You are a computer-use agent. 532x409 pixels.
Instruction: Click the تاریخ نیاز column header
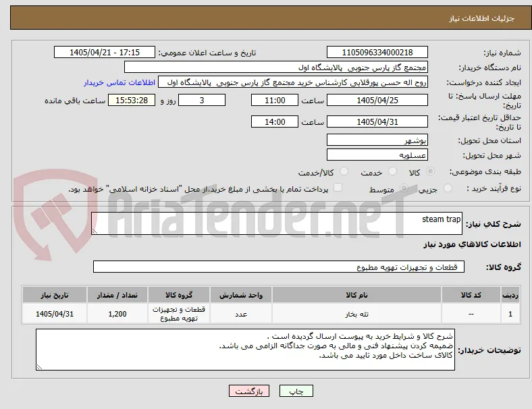pyautogui.click(x=55, y=295)
